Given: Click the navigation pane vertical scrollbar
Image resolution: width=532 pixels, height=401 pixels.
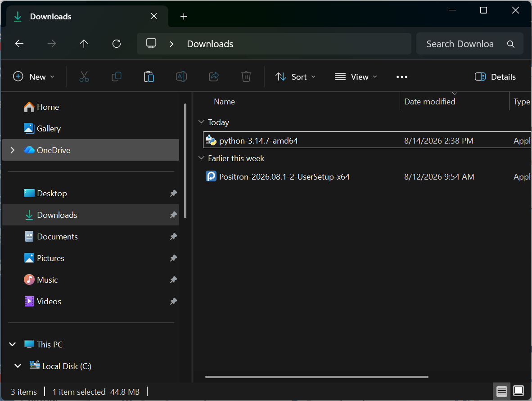Looking at the screenshot, I should coord(185,161).
